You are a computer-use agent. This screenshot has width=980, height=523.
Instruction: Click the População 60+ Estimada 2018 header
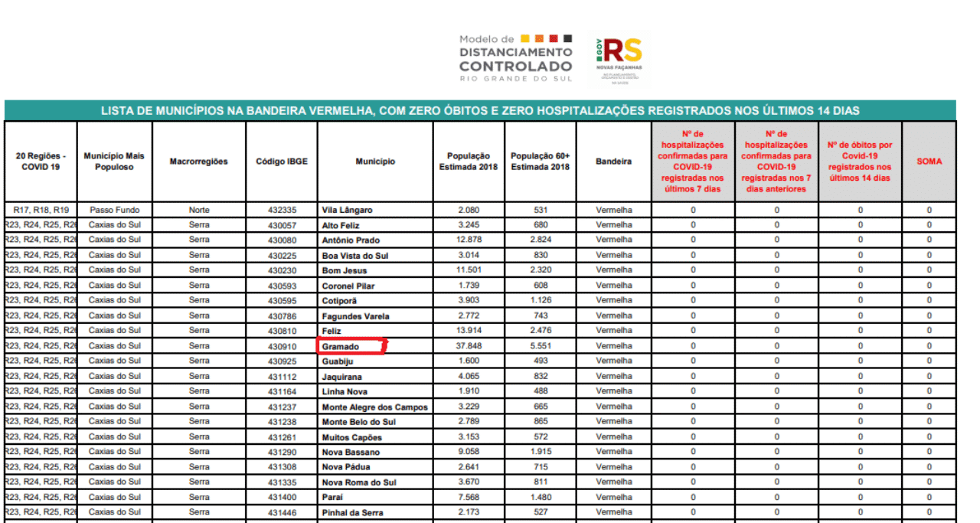pos(541,162)
